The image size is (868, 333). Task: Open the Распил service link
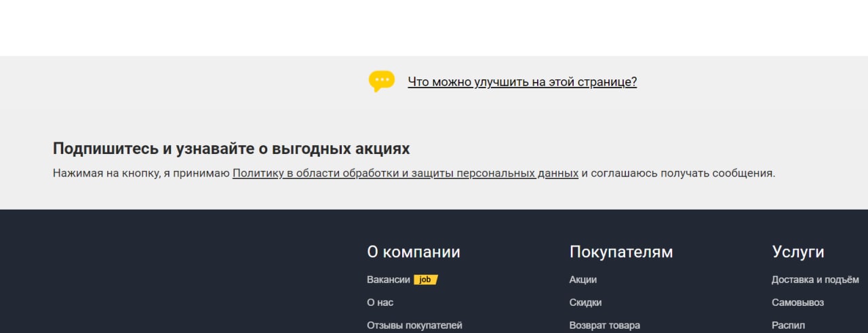point(788,326)
